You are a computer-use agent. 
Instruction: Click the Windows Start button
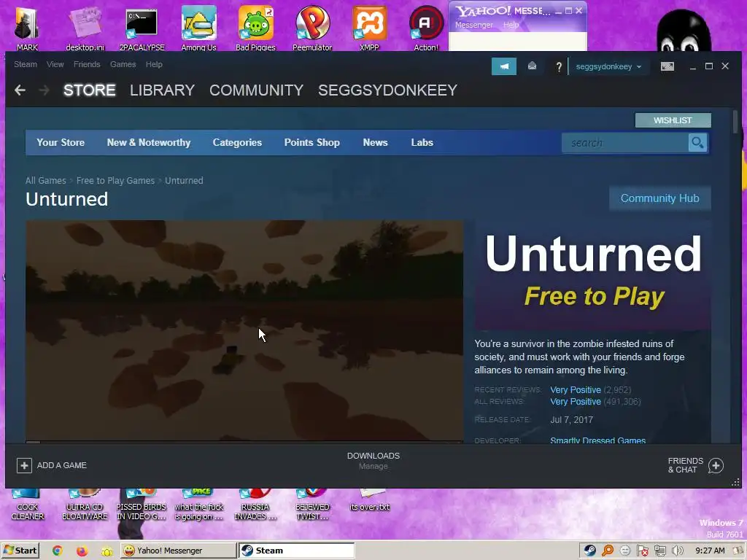click(x=20, y=551)
